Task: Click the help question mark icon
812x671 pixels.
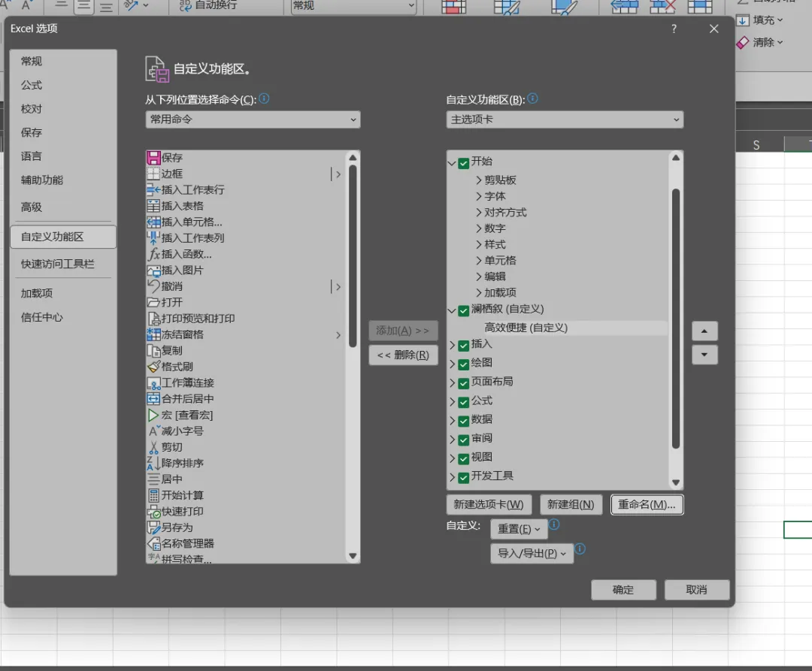Action: pyautogui.click(x=674, y=29)
